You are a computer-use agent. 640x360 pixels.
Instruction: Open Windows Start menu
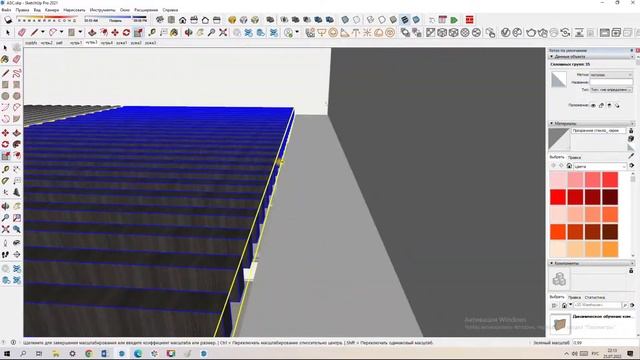coord(7,353)
